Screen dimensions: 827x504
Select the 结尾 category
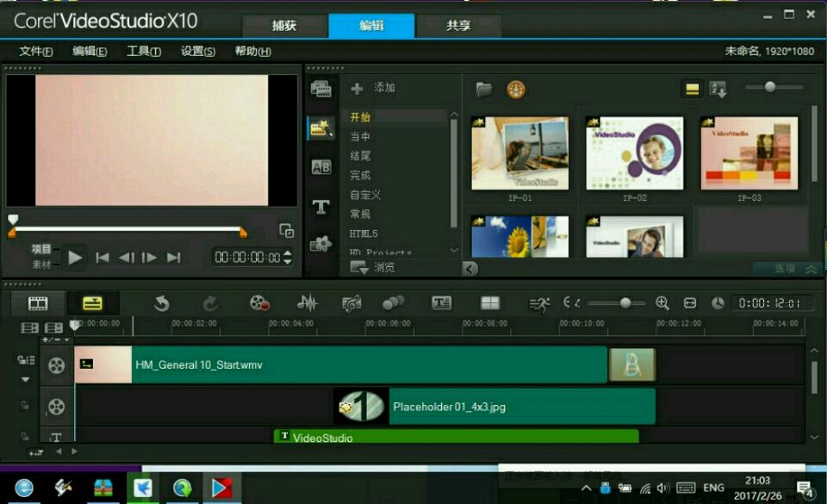(x=360, y=156)
